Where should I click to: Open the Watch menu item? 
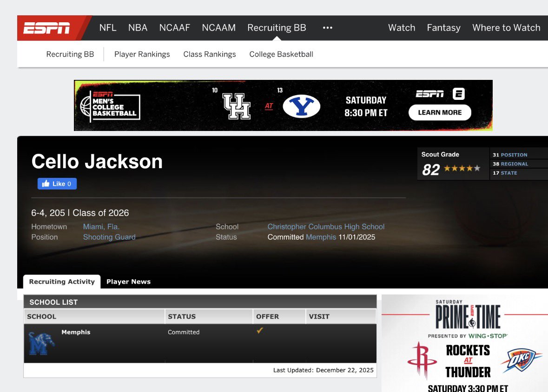point(402,27)
